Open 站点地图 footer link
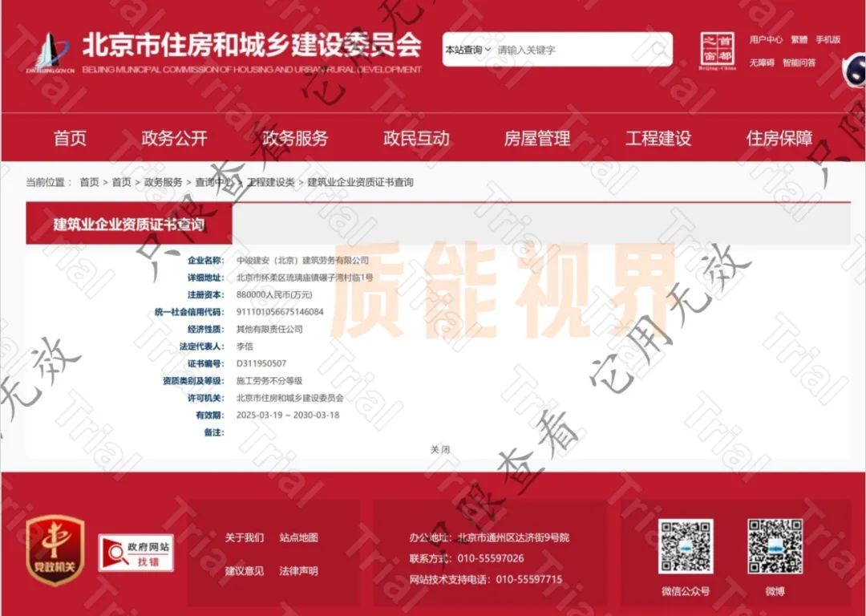This screenshot has height=616, width=866. 299,537
